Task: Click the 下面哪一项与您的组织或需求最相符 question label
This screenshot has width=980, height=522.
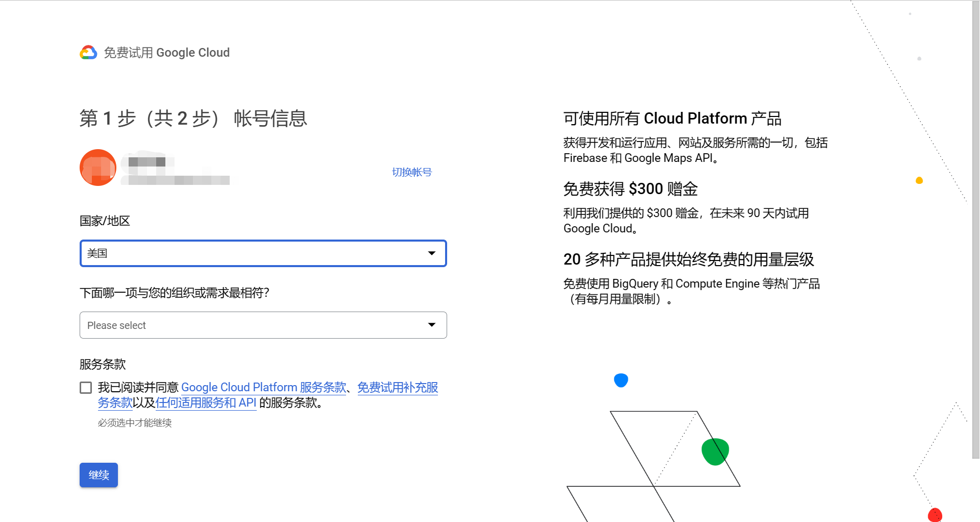Action: [x=175, y=293]
